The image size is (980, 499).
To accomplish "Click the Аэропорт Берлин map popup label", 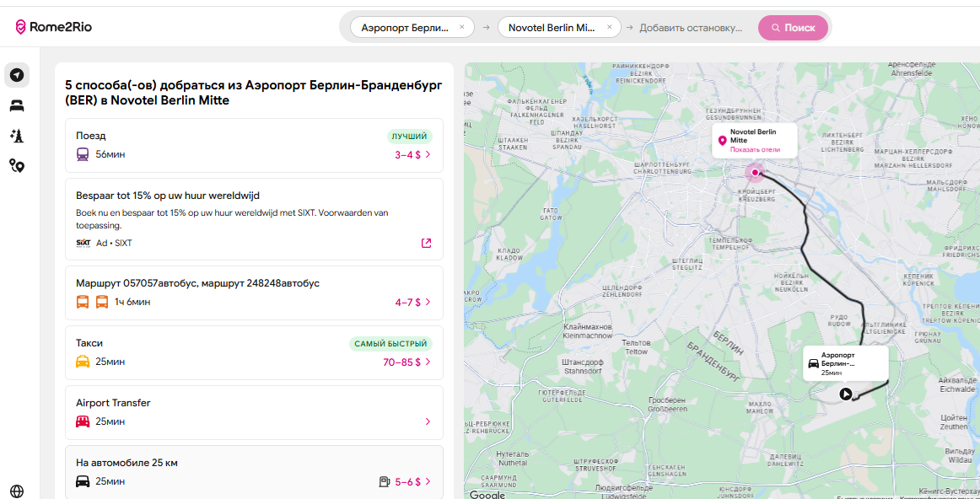I will [x=837, y=358].
